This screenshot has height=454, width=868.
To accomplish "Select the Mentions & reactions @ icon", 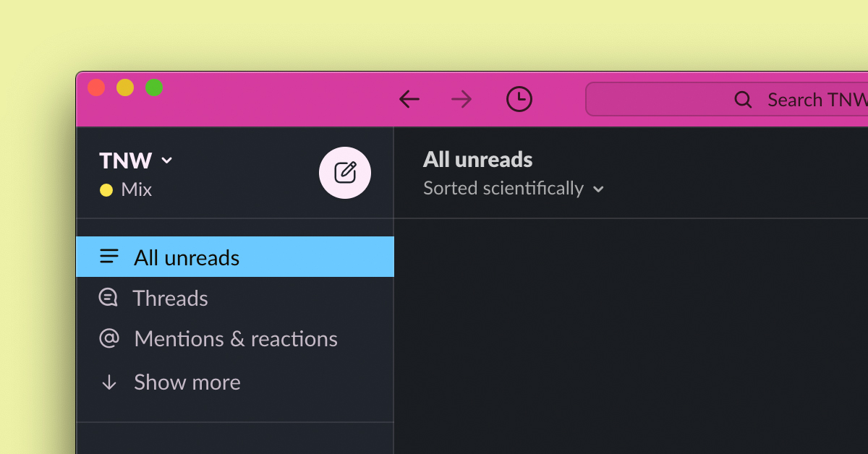I will pyautogui.click(x=109, y=338).
